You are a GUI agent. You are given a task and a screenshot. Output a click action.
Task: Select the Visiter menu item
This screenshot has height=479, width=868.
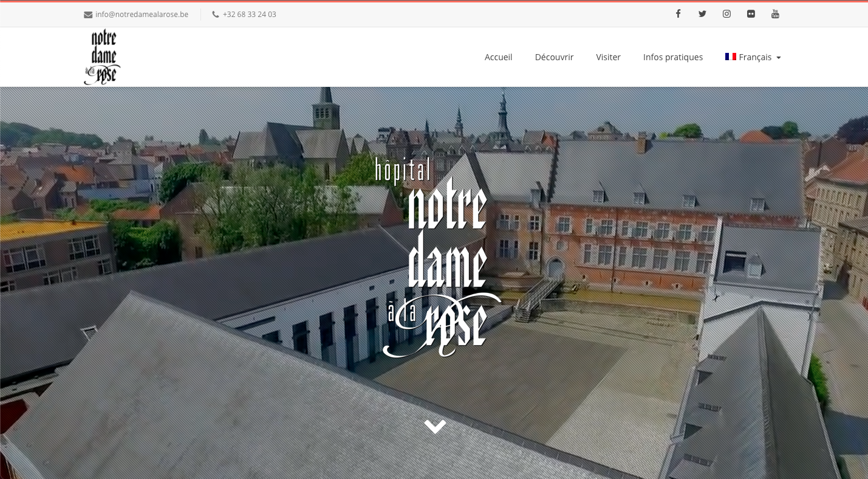(608, 57)
